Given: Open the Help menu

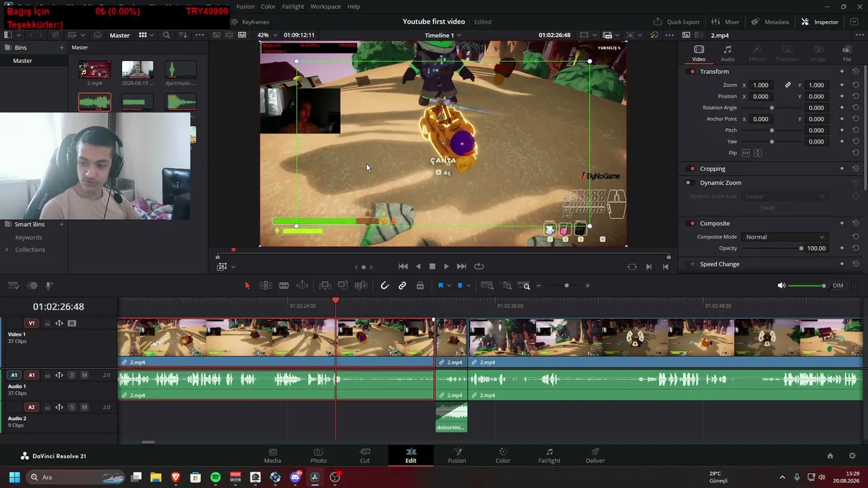Looking at the screenshot, I should click(x=353, y=6).
